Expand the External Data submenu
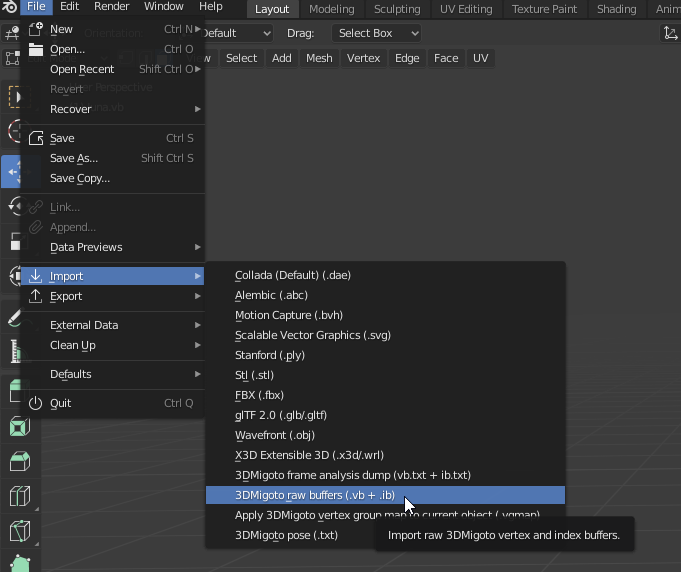Viewport: 681px width, 572px height. [x=112, y=325]
